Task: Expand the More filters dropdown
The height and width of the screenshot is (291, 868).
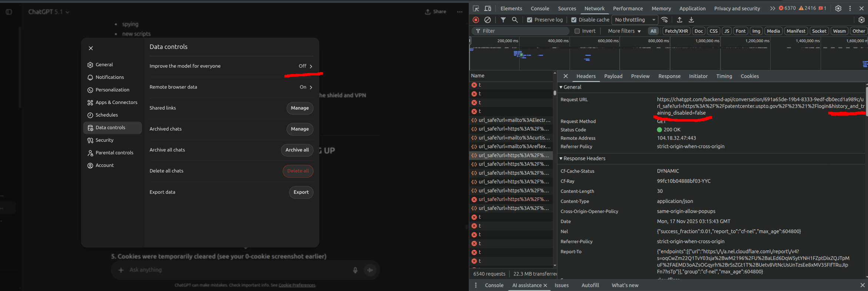Action: tap(624, 31)
